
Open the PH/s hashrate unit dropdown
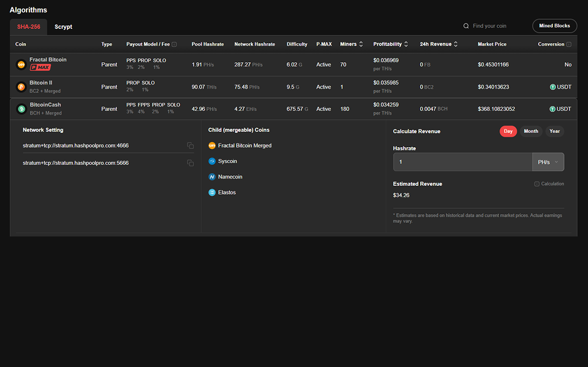[548, 162]
